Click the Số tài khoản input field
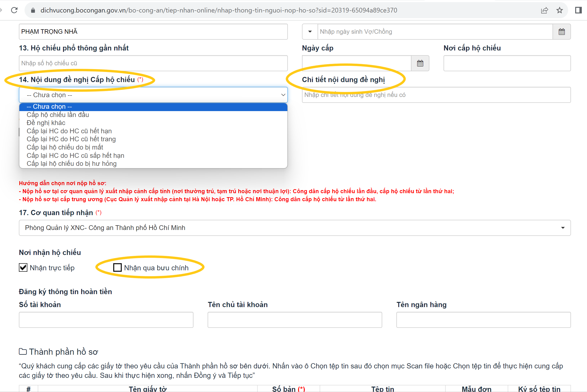Image resolution: width=587 pixels, height=392 pixels. point(106,320)
